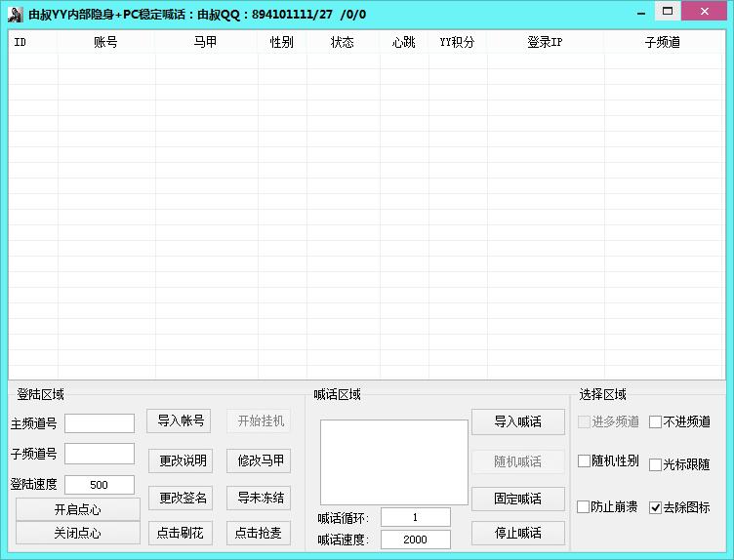Viewport: 734px width, 560px height.
Task: Click the 喊话循环 field showing 1
Action: coord(416,517)
